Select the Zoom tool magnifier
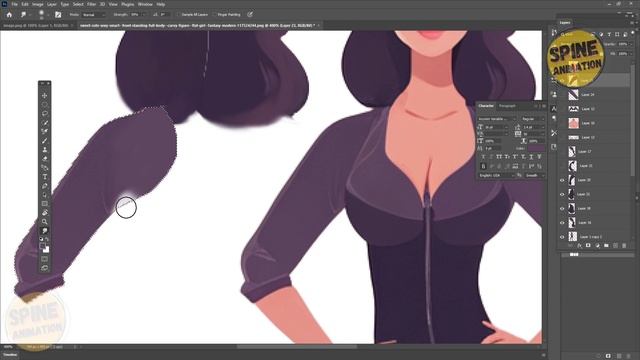Viewport: 640px width, 360px height. 44,221
